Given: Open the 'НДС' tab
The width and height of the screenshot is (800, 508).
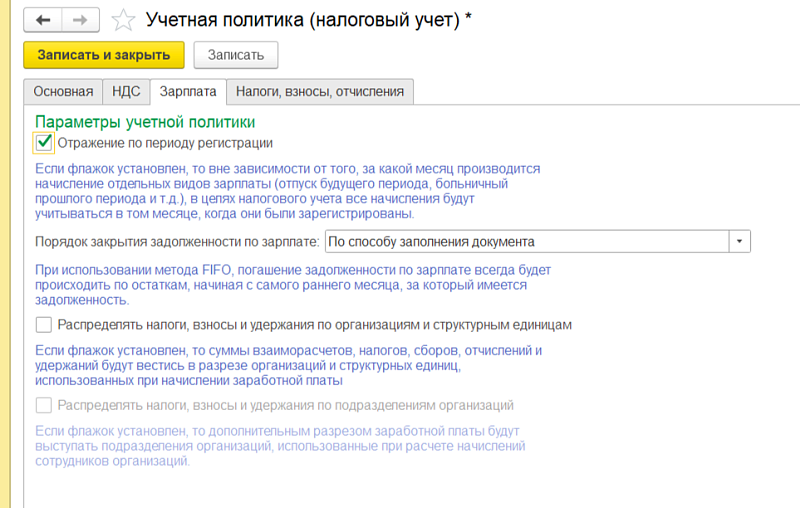Looking at the screenshot, I should tap(126, 91).
